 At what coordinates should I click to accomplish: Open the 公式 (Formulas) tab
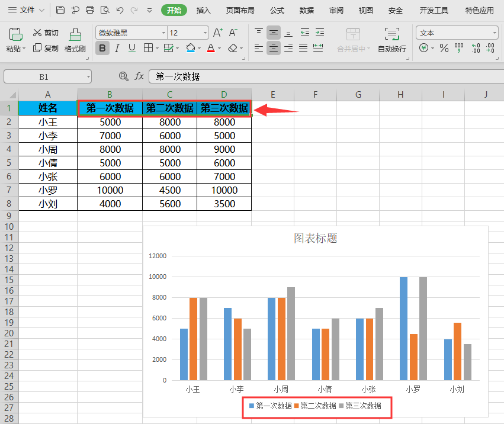277,10
